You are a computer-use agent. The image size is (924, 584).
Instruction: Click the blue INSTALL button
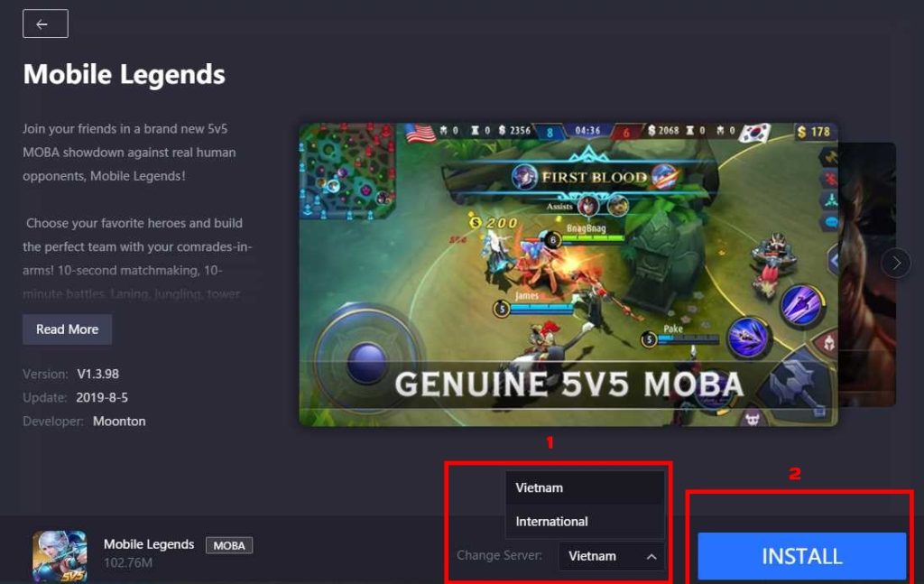(x=801, y=556)
